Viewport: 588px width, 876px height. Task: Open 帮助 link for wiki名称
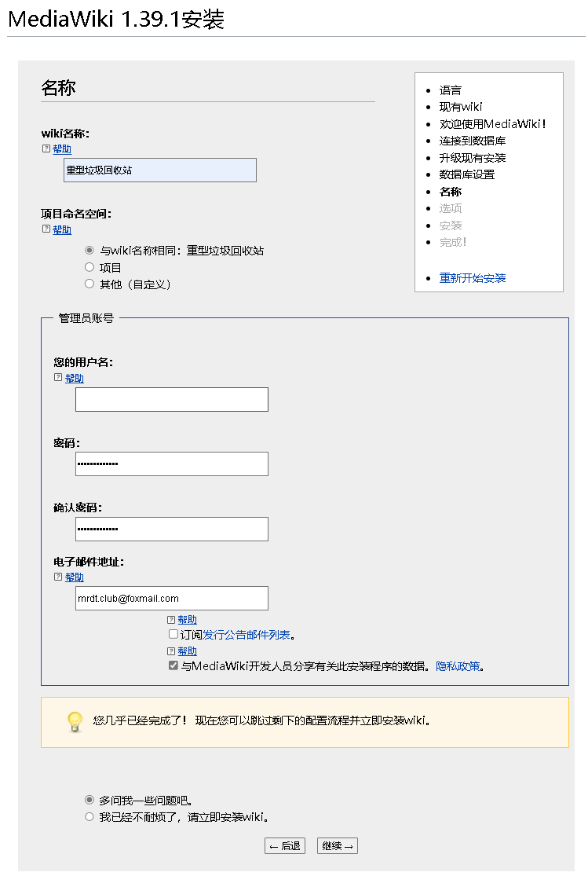coord(62,148)
